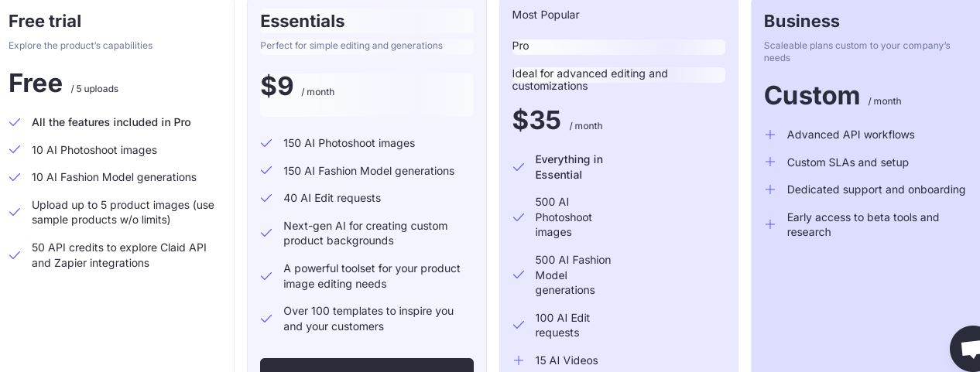Click the Free trial heading
Screen dimensions: 980x372
coord(45,22)
